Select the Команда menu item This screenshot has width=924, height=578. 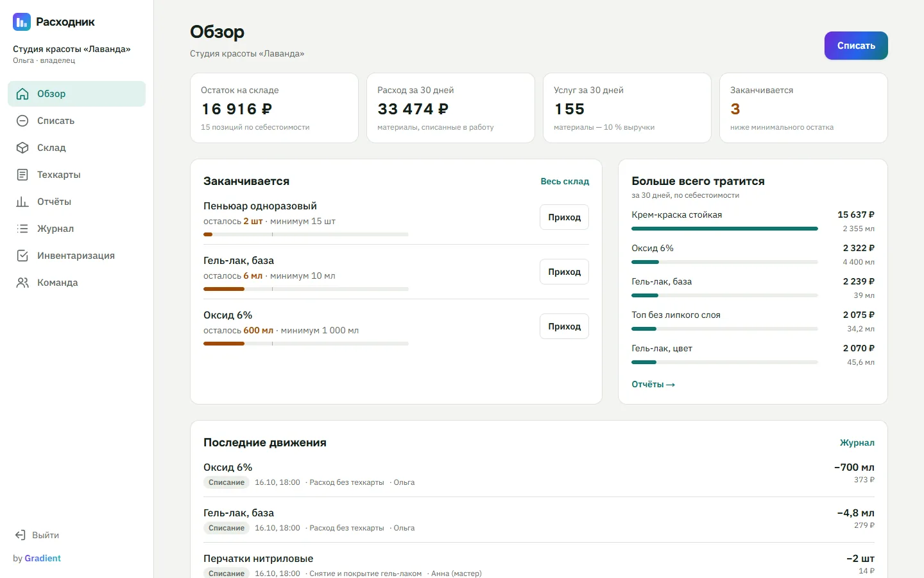(x=76, y=283)
